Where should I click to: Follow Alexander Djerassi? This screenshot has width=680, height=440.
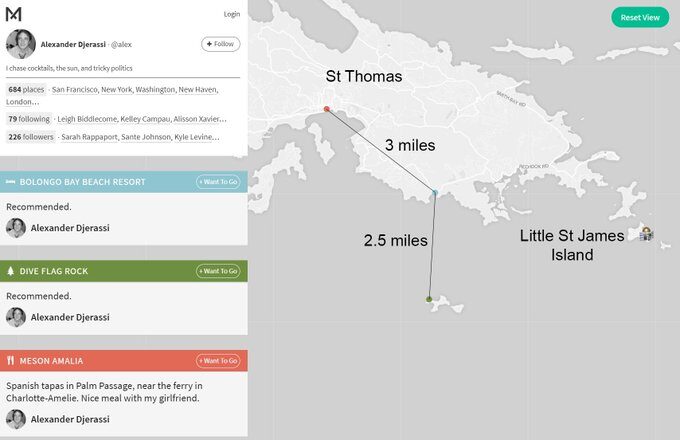220,44
